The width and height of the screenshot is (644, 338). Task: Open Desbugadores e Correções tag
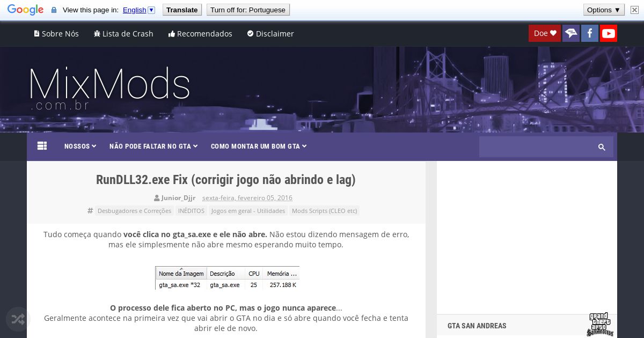pyautogui.click(x=134, y=211)
